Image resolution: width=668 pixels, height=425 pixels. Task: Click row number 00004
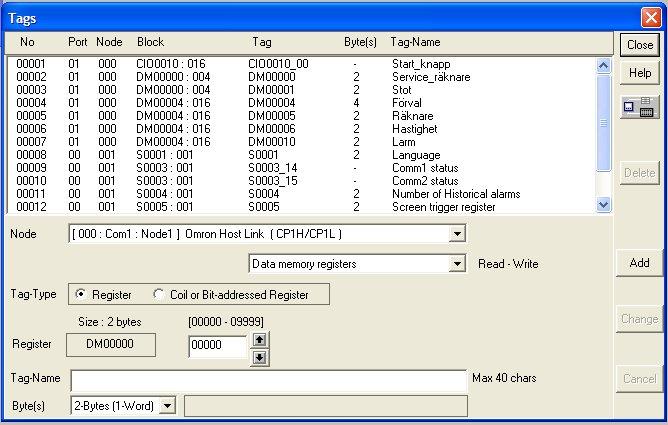pos(31,103)
